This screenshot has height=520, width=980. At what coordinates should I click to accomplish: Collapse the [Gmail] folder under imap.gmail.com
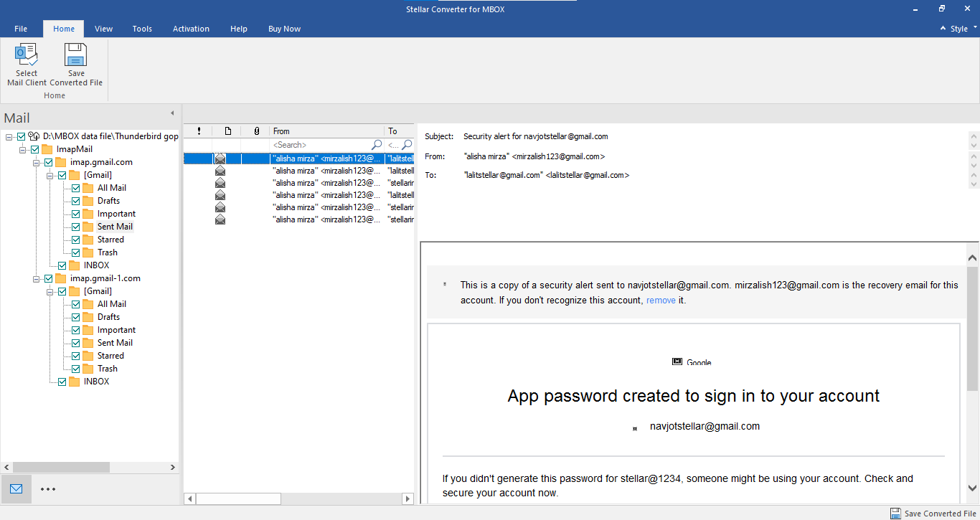[x=48, y=174]
